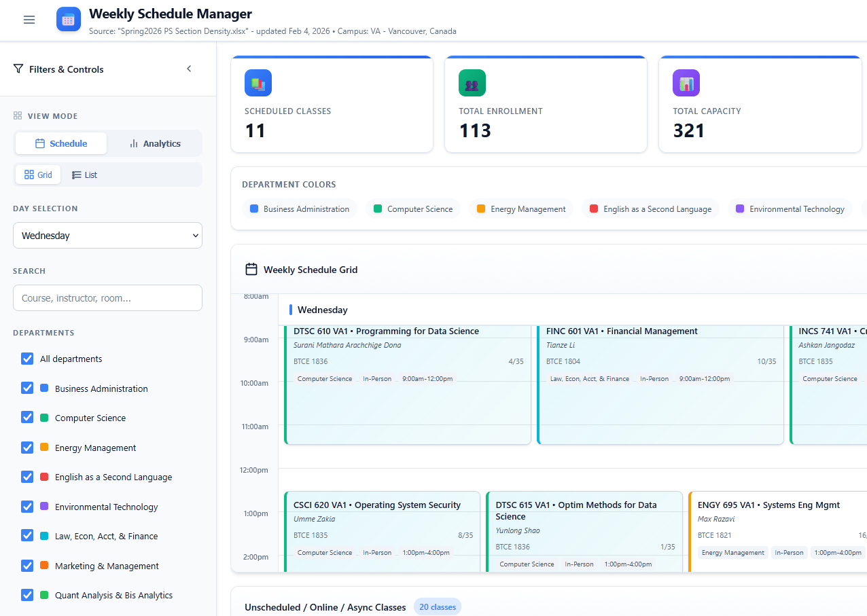Uncheck the All departments checkbox
The height and width of the screenshot is (616, 867).
click(26, 359)
